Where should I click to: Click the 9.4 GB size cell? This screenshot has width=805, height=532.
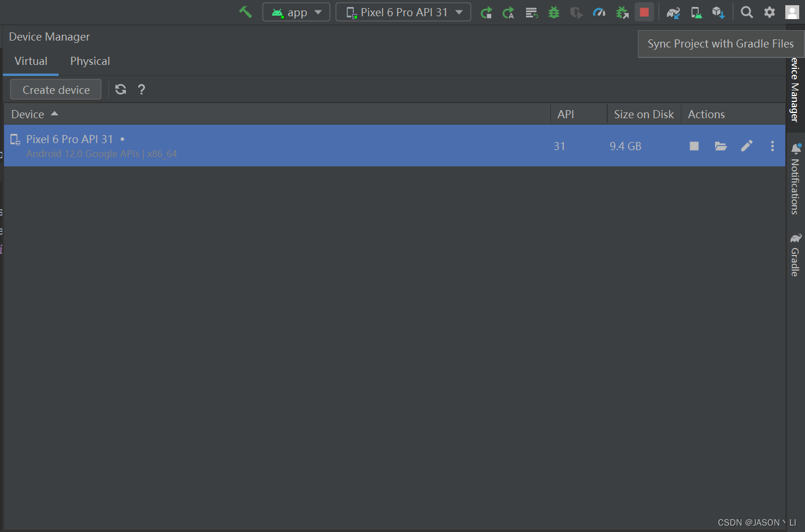pos(625,146)
